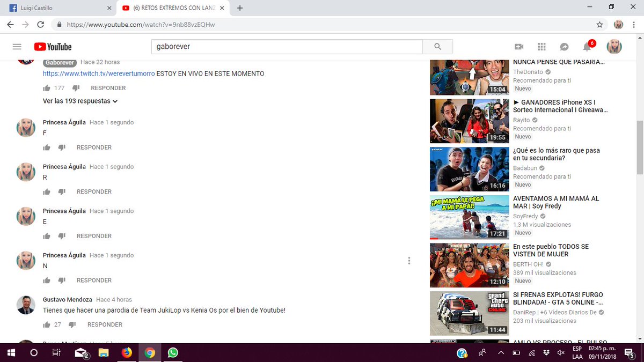Open the notifications bell with 6 badge

point(587,47)
